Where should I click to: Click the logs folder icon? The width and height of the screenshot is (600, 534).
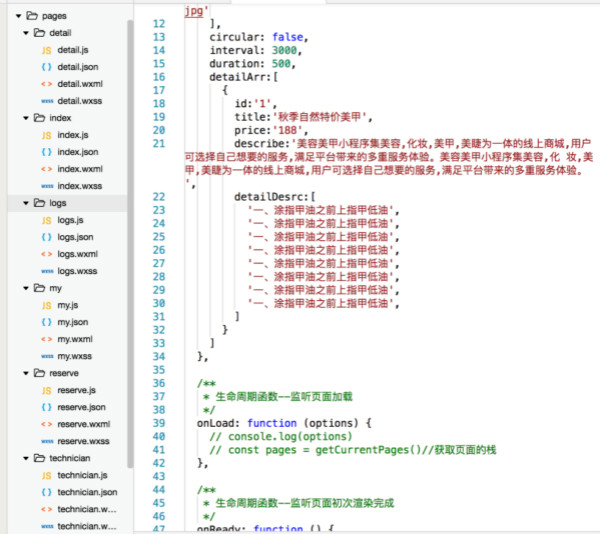coord(39,203)
